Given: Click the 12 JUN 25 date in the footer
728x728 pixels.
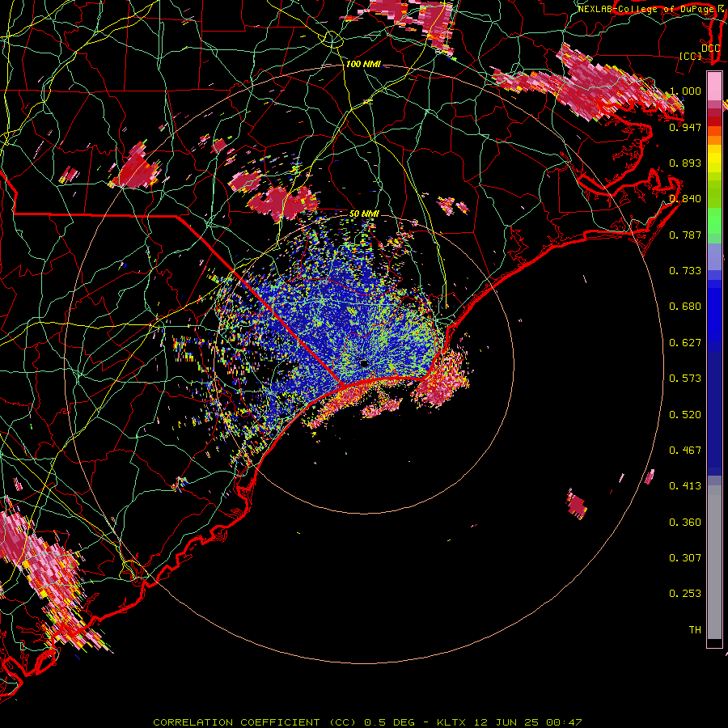Looking at the screenshot, I should tap(506, 722).
